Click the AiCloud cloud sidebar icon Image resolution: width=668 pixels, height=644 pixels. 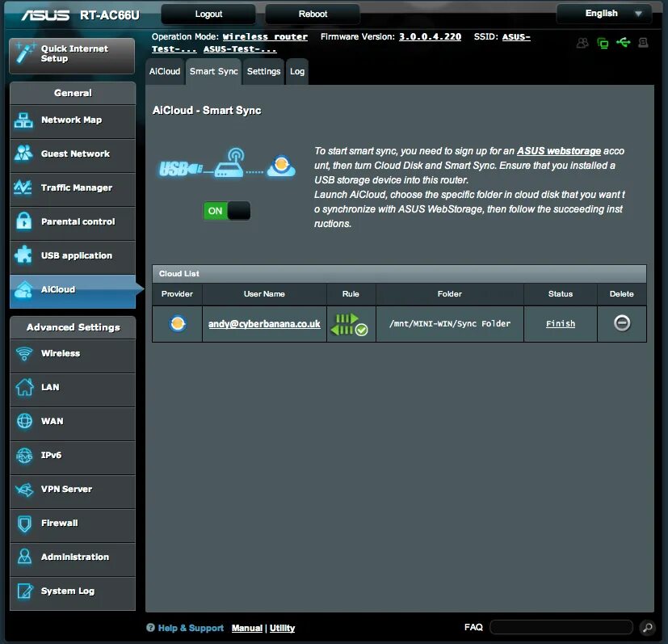(x=23, y=290)
